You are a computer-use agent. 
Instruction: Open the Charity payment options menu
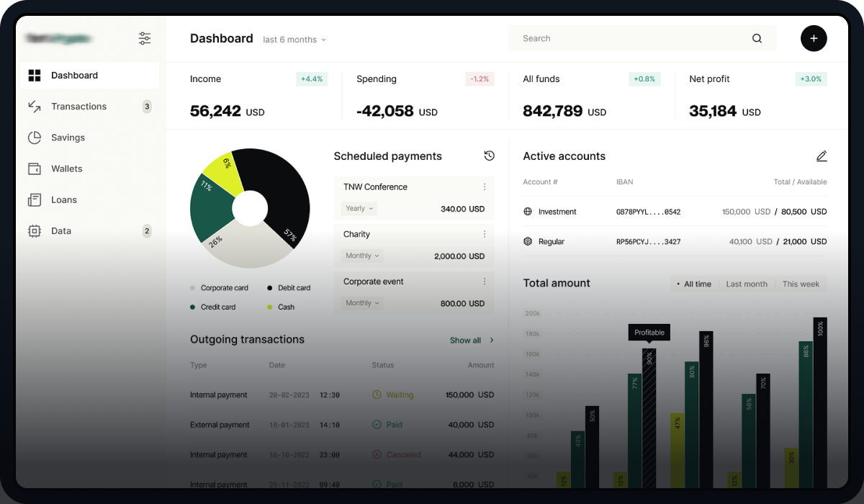point(485,235)
